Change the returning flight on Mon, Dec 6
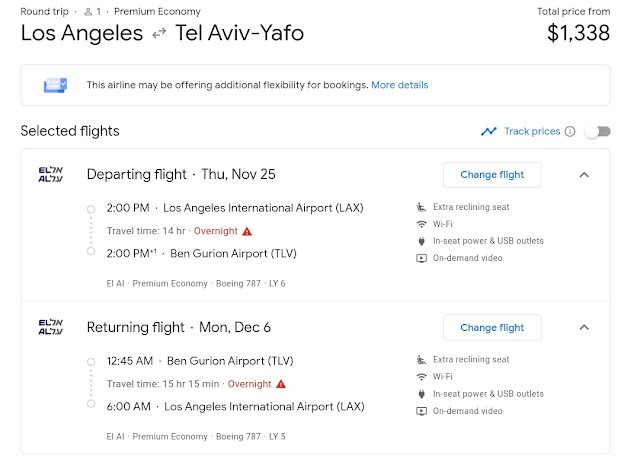Image resolution: width=640 pixels, height=468 pixels. point(492,328)
